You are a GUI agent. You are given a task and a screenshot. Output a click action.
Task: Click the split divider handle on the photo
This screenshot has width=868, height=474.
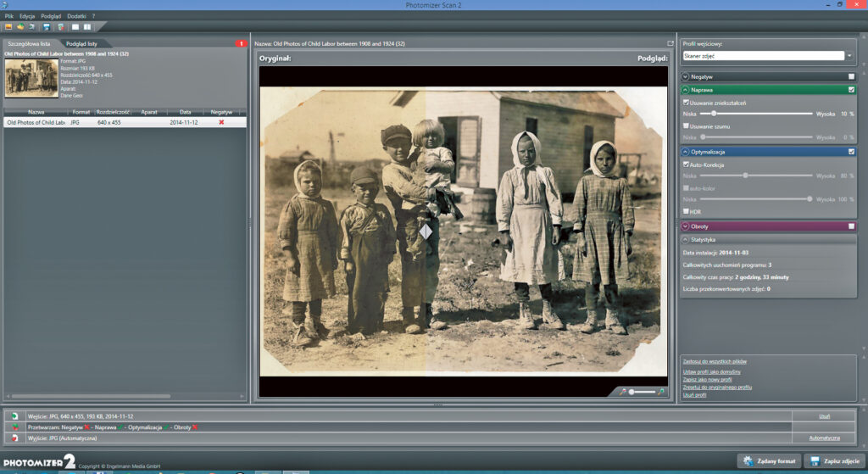(x=426, y=231)
